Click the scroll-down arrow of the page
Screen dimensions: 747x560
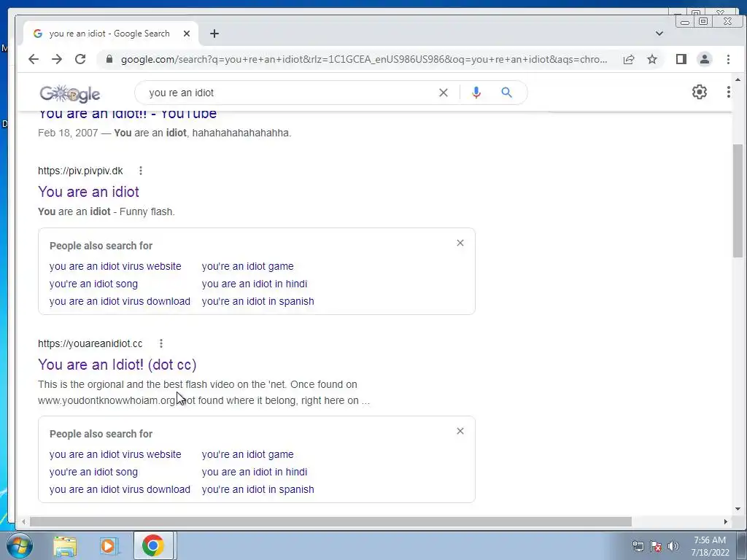click(738, 509)
